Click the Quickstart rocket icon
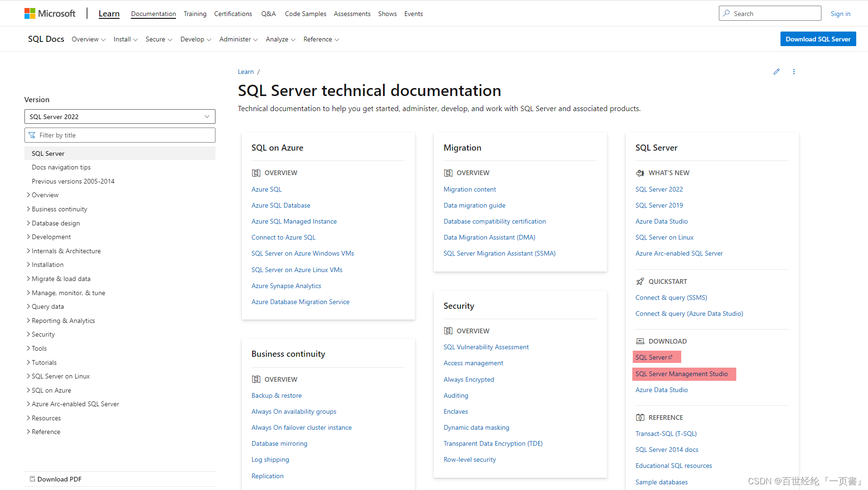This screenshot has height=490, width=868. click(640, 281)
